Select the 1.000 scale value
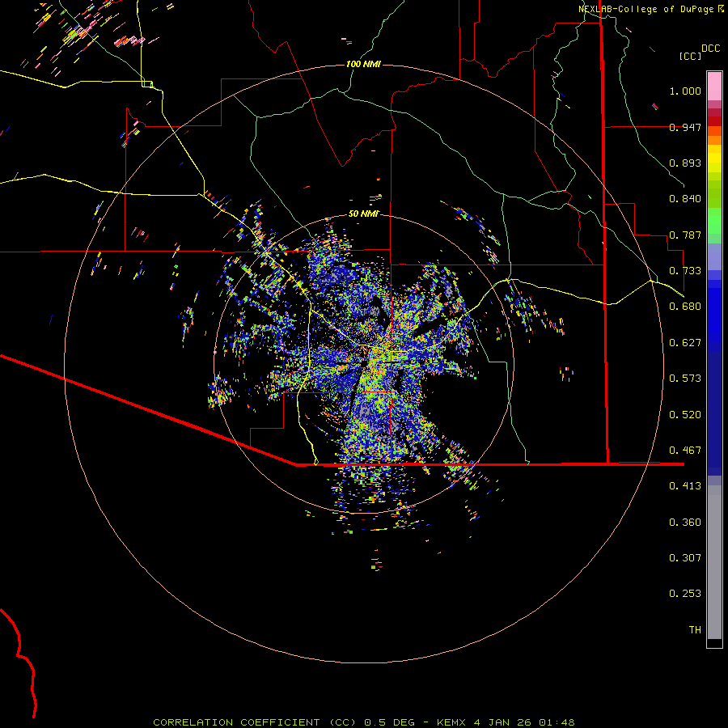 [x=685, y=91]
